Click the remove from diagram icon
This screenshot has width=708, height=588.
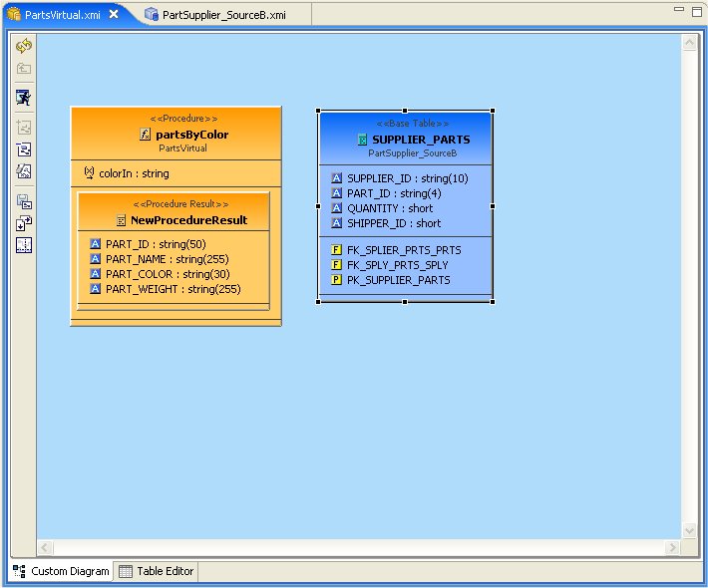click(x=24, y=149)
